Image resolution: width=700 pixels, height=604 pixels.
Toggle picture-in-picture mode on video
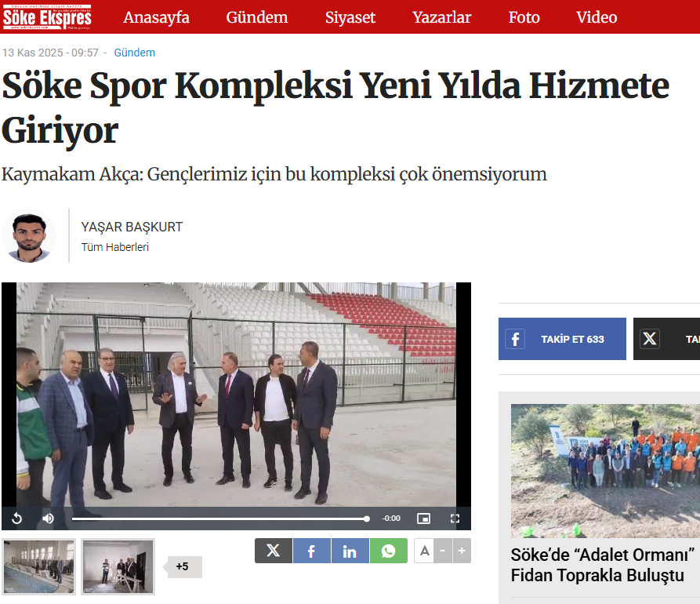[423, 518]
